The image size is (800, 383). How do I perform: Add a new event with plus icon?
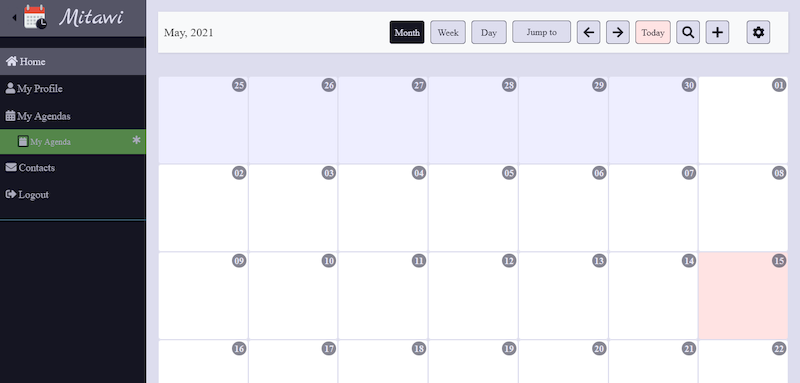tap(717, 32)
